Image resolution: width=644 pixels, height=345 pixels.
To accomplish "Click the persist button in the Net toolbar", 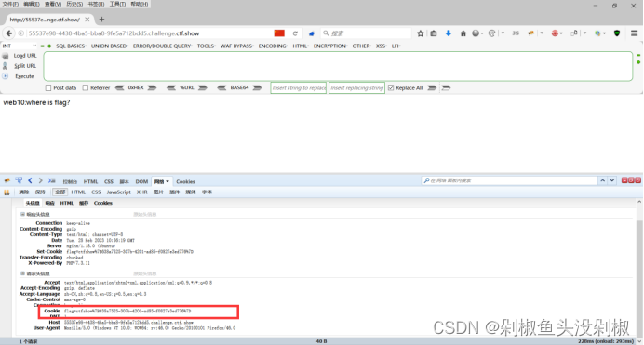I will pyautogui.click(x=40, y=192).
